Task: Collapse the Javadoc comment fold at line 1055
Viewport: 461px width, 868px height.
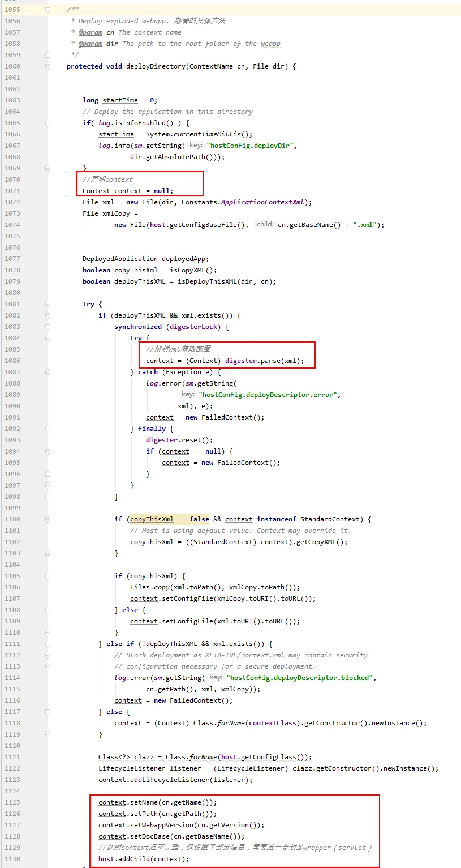Action: coord(48,10)
